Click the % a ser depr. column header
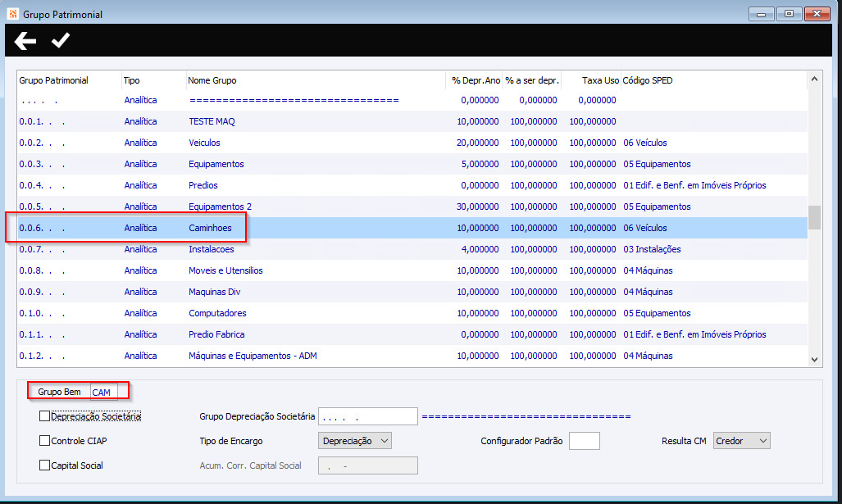Image resolution: width=842 pixels, height=504 pixels. pos(532,80)
